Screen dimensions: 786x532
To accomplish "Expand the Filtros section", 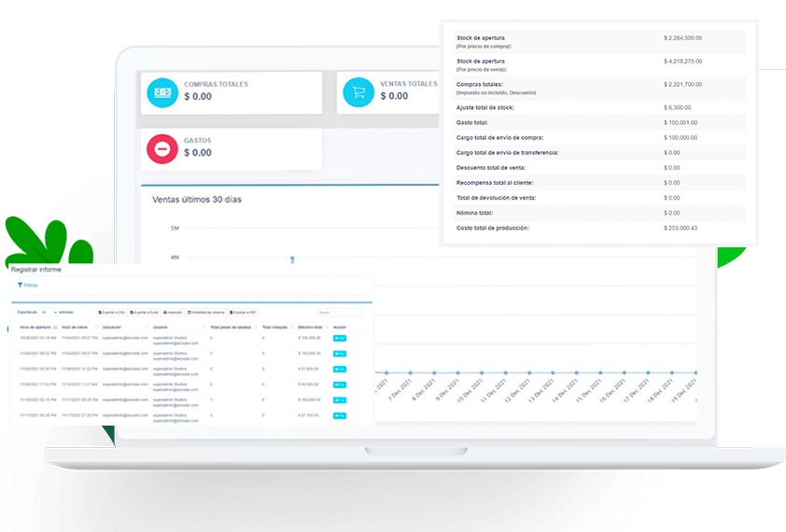I will point(29,285).
